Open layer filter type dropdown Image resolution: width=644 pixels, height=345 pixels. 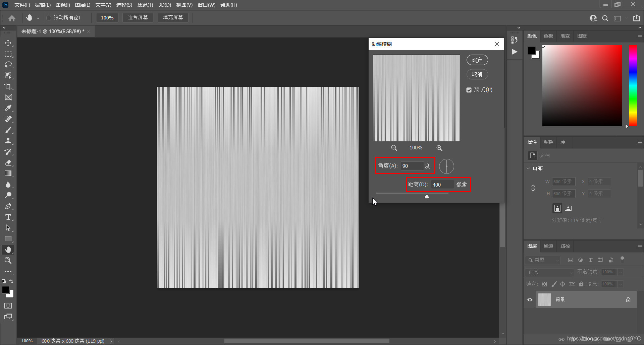click(543, 260)
